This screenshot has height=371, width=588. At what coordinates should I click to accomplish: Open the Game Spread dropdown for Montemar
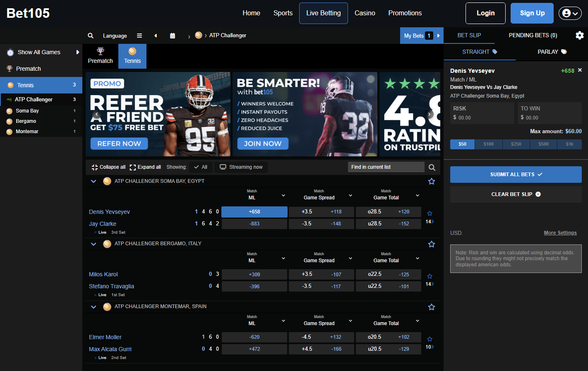coord(350,321)
